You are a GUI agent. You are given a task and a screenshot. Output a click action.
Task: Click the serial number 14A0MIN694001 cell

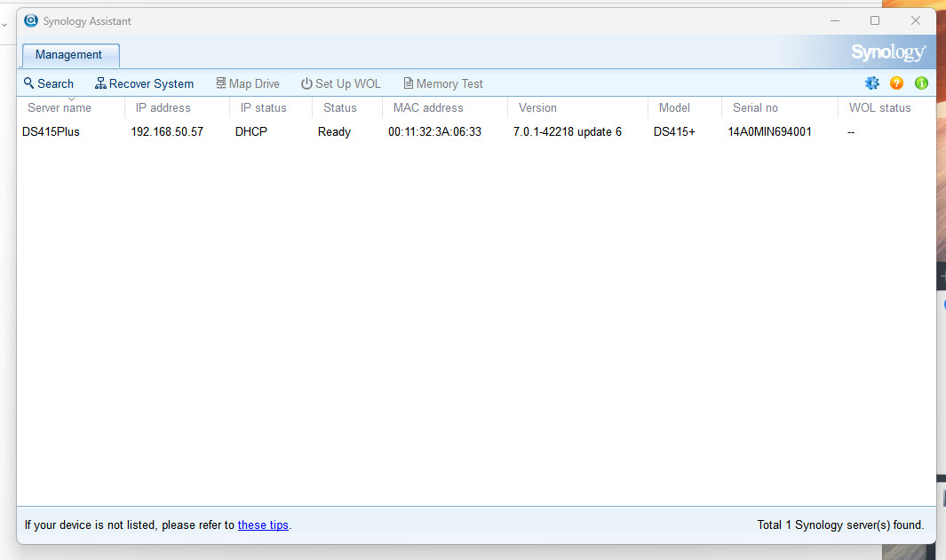pos(769,131)
